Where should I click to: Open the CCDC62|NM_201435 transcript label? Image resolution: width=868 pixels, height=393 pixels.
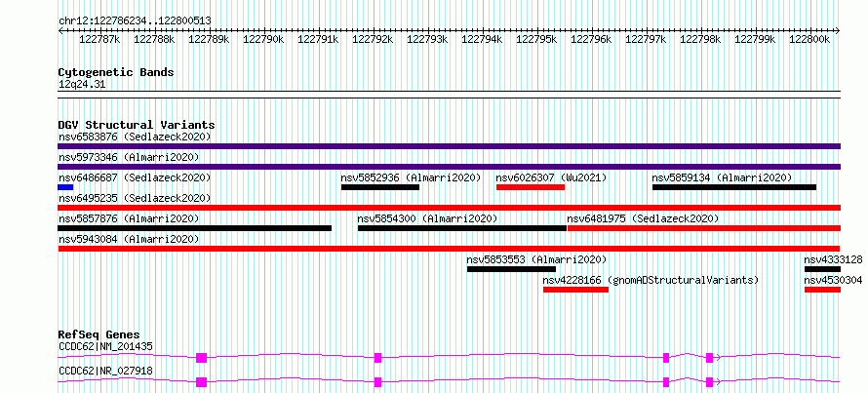pyautogui.click(x=105, y=346)
